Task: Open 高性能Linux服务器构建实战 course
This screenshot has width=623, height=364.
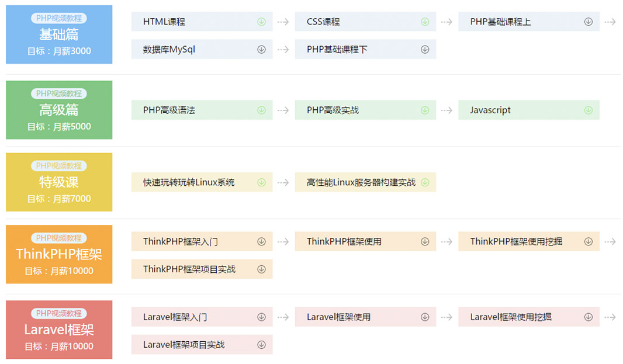Action: click(361, 182)
